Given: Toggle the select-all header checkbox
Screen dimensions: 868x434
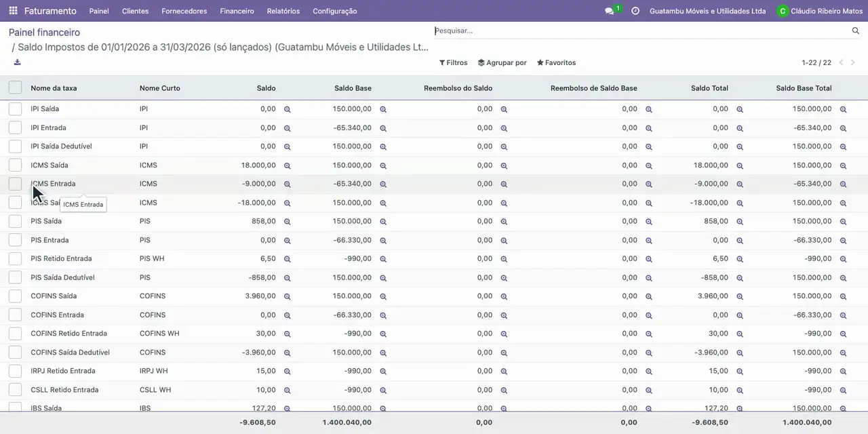Looking at the screenshot, I should point(15,87).
